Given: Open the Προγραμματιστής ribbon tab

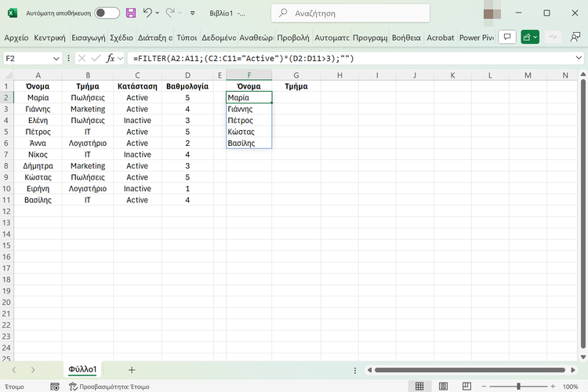Looking at the screenshot, I should pyautogui.click(x=370, y=38).
